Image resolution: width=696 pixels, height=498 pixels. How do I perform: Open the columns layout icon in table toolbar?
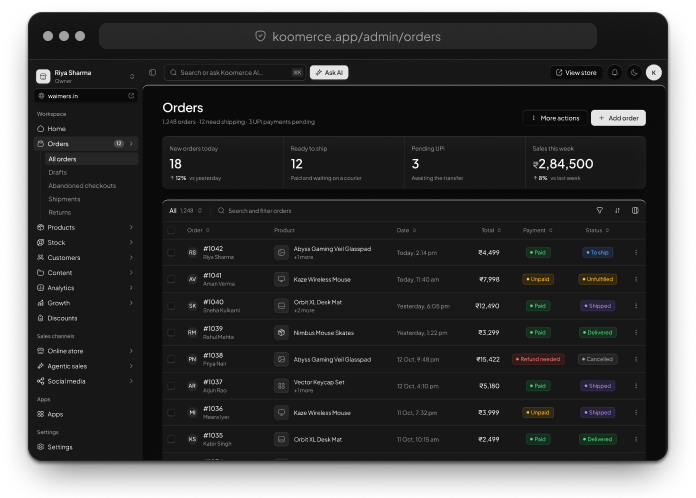click(x=635, y=210)
